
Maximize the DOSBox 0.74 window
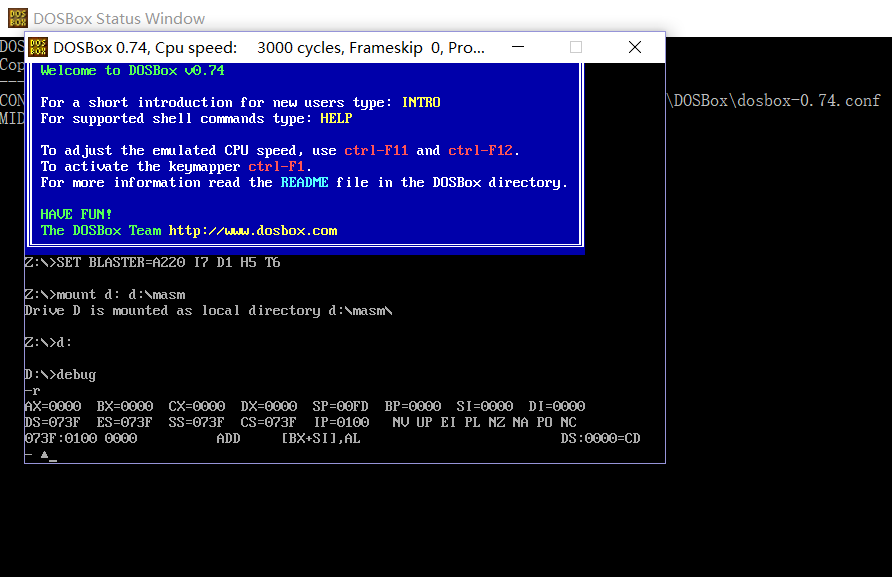(x=576, y=47)
